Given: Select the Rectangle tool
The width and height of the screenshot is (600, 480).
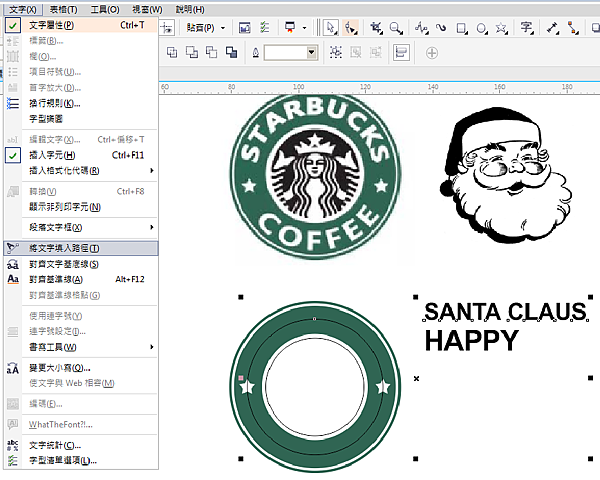Looking at the screenshot, I should [x=462, y=28].
